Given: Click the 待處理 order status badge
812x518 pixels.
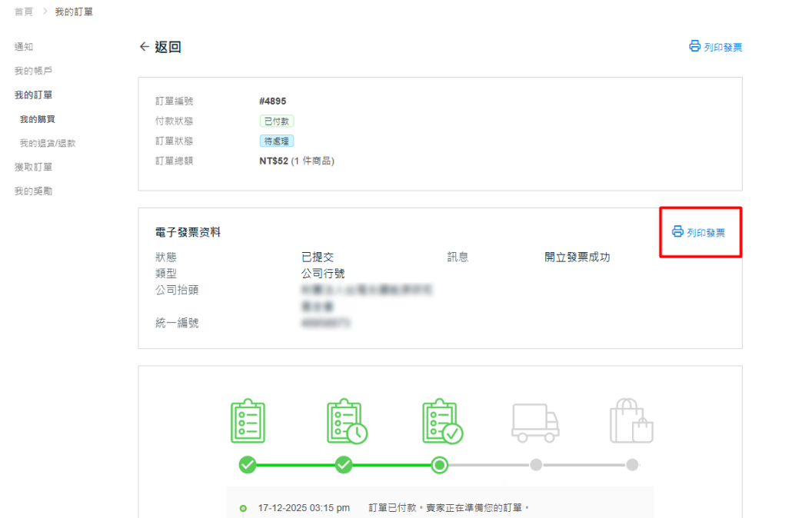Looking at the screenshot, I should click(277, 141).
